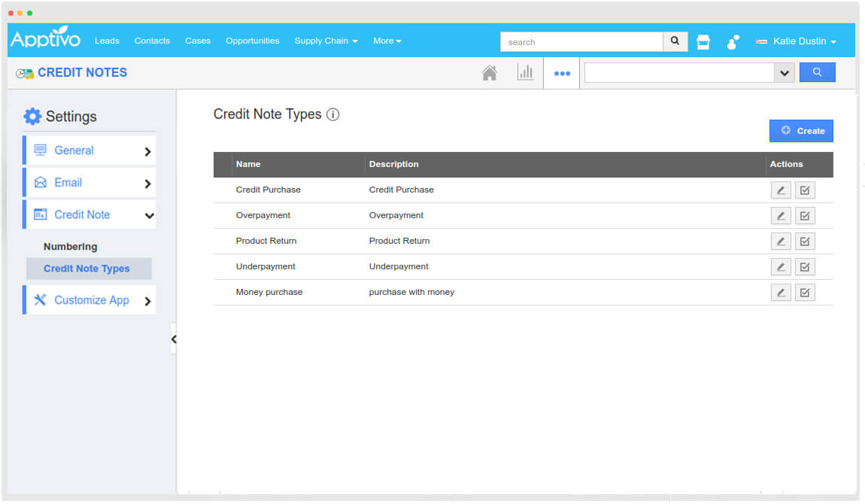This screenshot has height=504, width=865.
Task: Open the Supply Chain dropdown menu
Action: click(326, 41)
